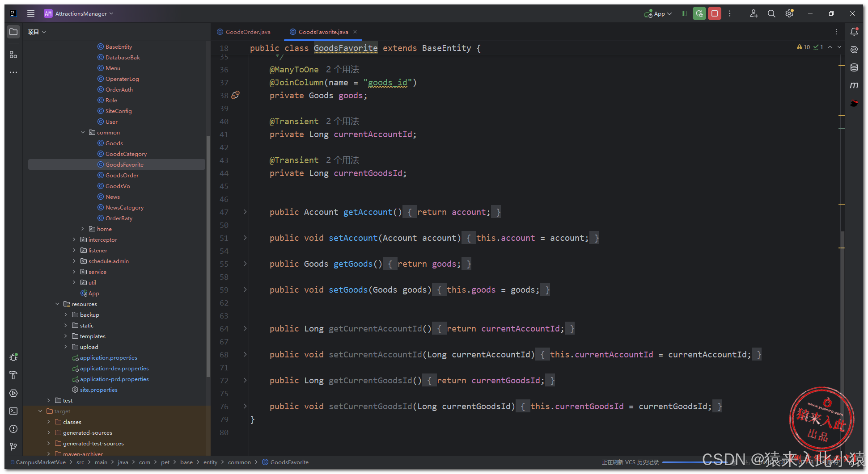The width and height of the screenshot is (868, 474).
Task: Expand the interceptor package
Action: [74, 239]
